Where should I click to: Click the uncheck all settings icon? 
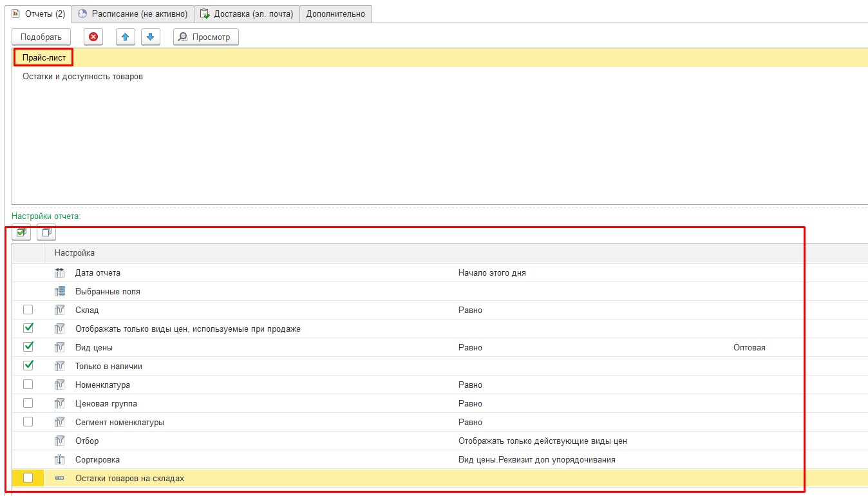46,233
